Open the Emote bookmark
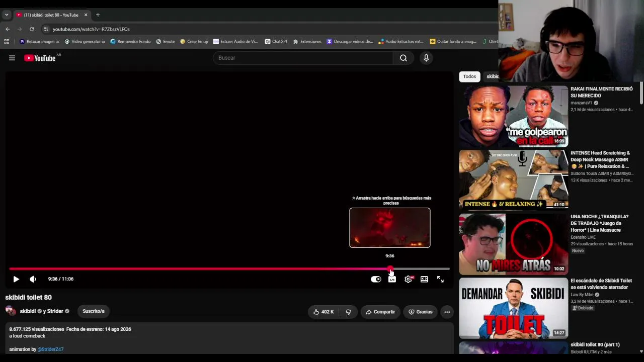644x362 pixels. pos(166,42)
